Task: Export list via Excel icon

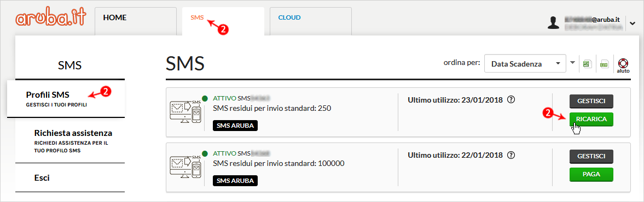Action: (x=587, y=64)
